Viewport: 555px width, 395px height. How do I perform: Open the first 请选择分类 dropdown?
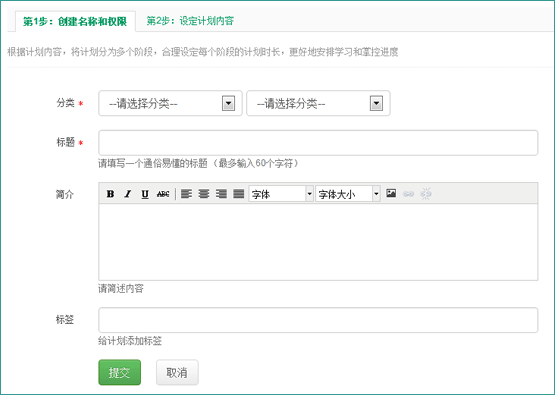[170, 103]
